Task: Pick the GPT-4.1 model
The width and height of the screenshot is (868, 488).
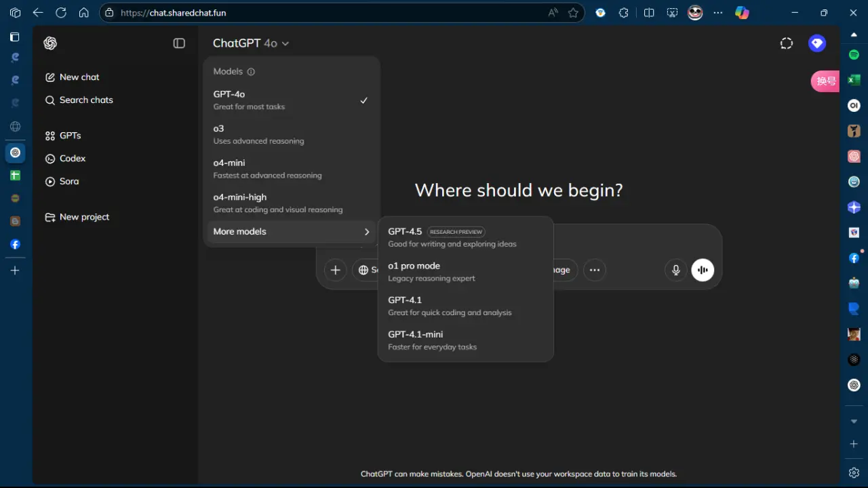Action: coord(465,306)
